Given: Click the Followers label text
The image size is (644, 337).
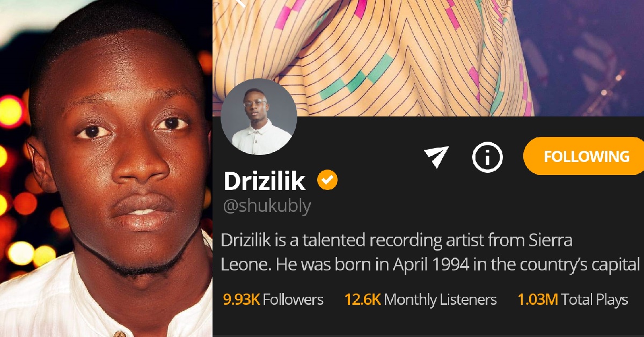Looking at the screenshot, I should coord(293,299).
